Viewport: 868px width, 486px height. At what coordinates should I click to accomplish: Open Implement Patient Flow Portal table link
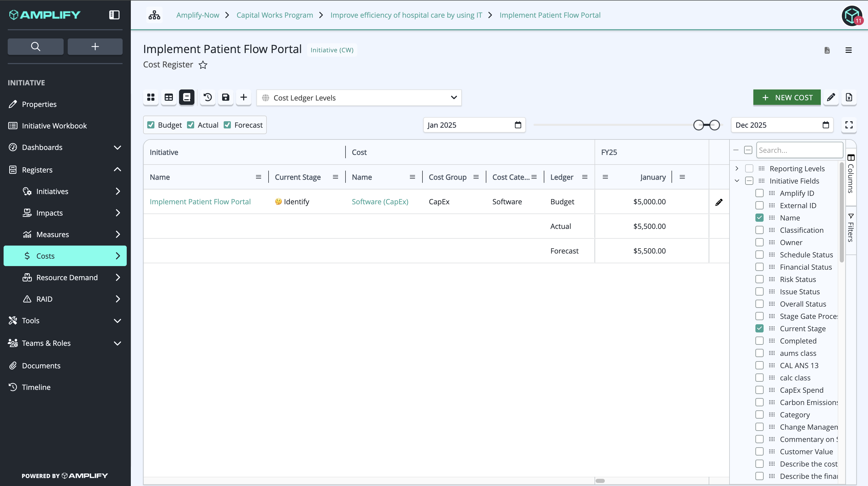pyautogui.click(x=200, y=202)
